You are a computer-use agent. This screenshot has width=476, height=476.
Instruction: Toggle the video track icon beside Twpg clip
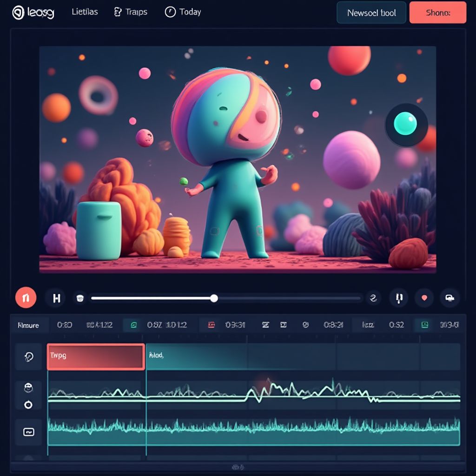(x=28, y=357)
